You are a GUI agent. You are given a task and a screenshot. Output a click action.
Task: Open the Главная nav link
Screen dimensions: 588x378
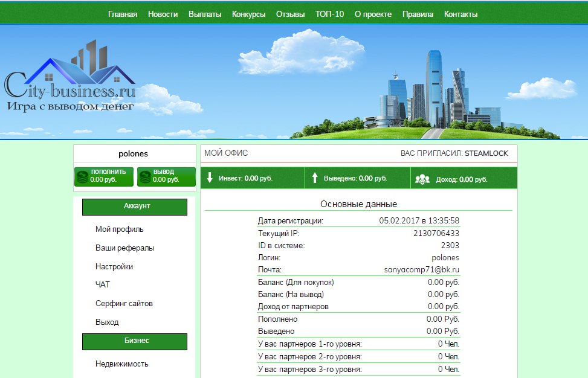[123, 14]
